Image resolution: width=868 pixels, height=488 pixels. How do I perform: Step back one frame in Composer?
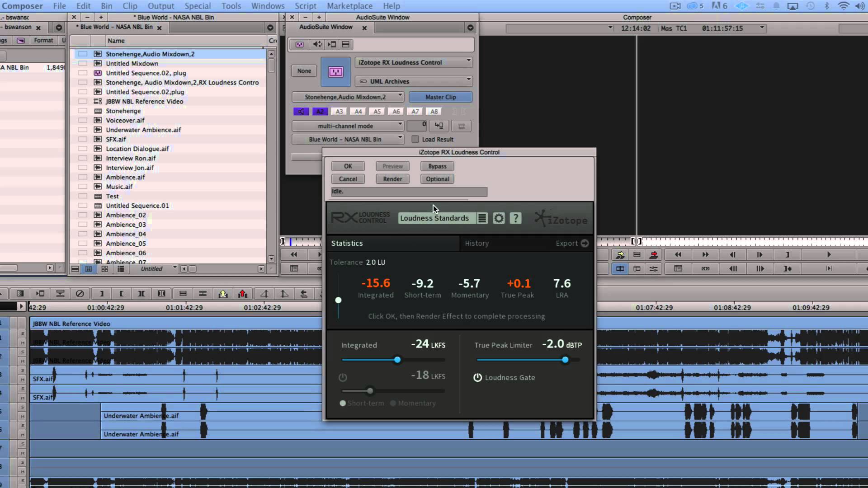(733, 255)
